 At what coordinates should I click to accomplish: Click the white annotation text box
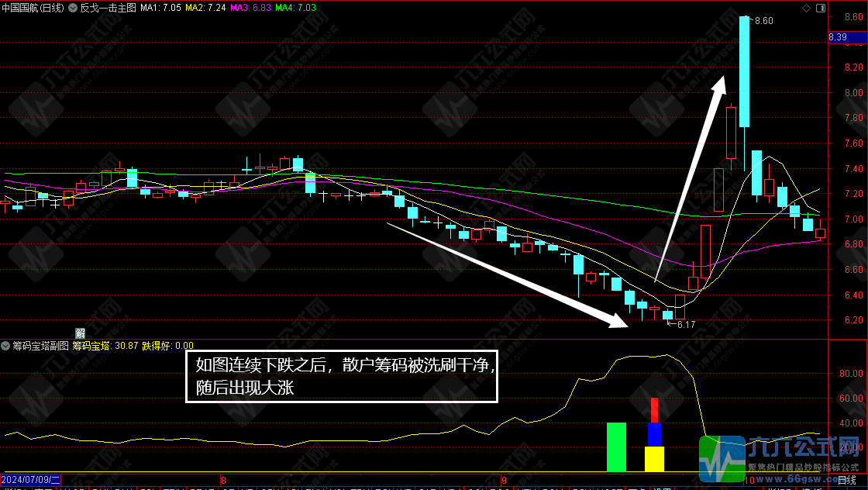[x=341, y=376]
